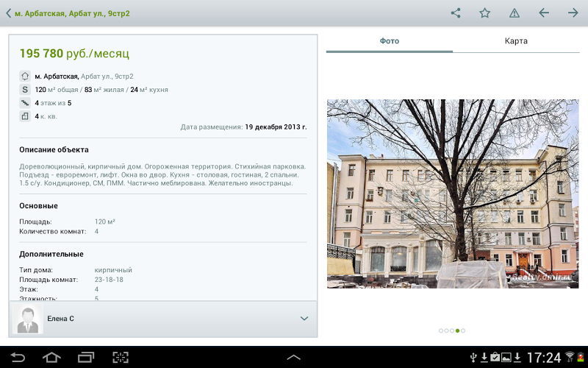Add listing to favorites with star icon
This screenshot has height=368, width=588.
pos(485,13)
